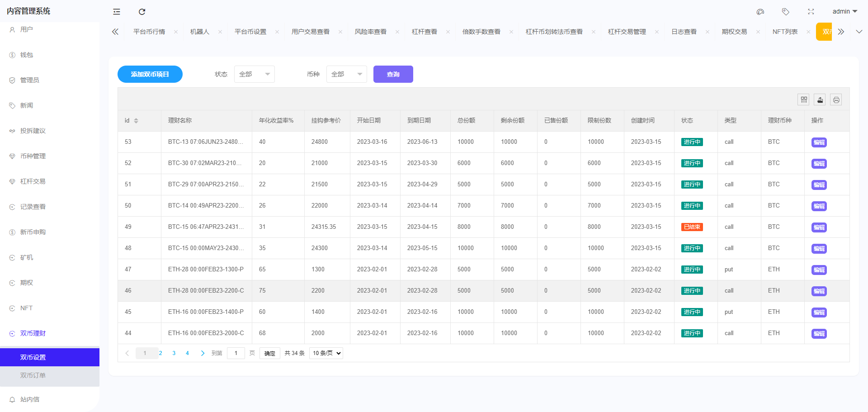Collapse the sidebar using the menu icon

(116, 11)
